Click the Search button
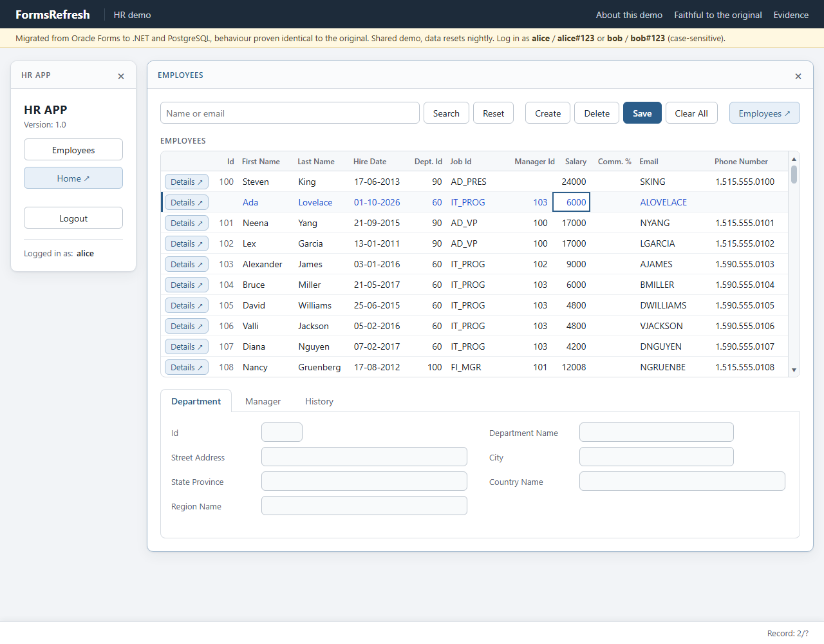Screen dimensions: 824x644 (446, 113)
